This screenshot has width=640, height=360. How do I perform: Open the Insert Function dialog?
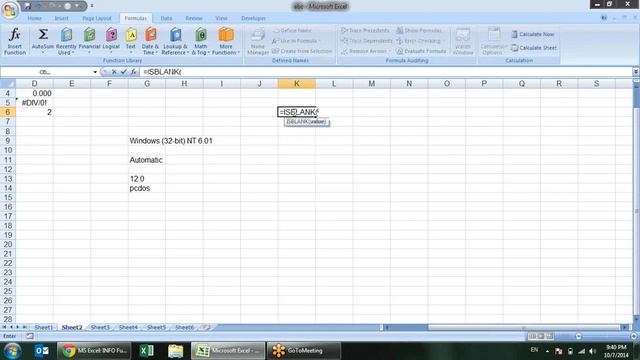coord(15,41)
